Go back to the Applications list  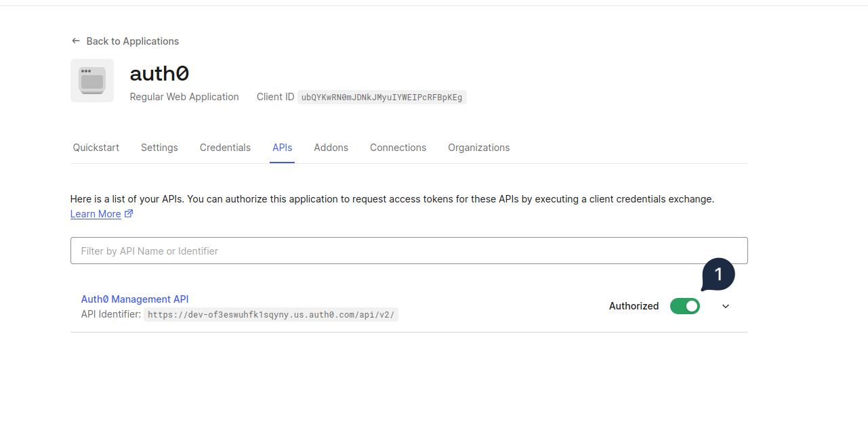pos(125,41)
